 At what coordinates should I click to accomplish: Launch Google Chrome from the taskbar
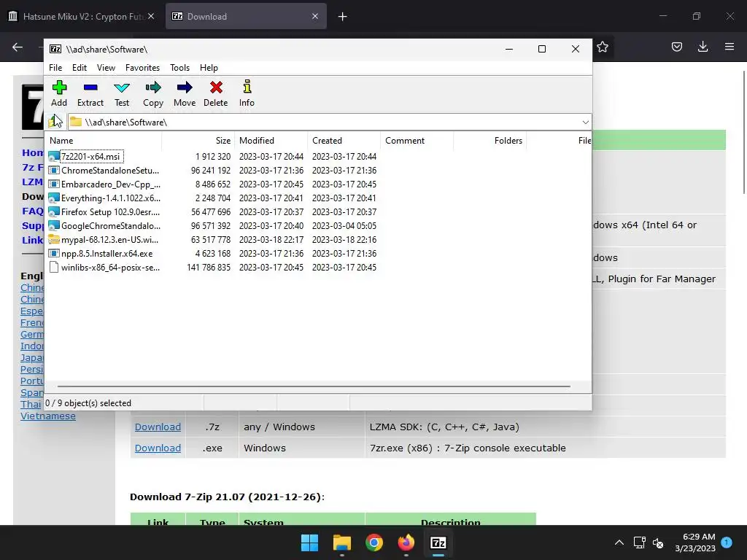pyautogui.click(x=374, y=542)
